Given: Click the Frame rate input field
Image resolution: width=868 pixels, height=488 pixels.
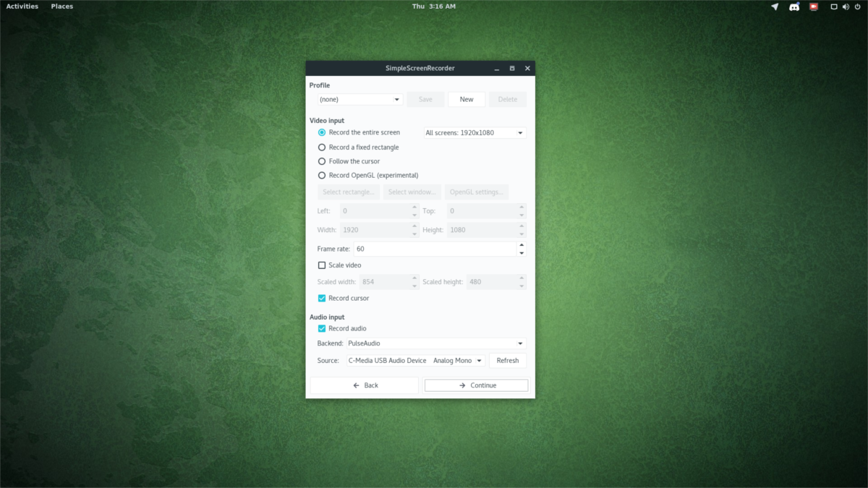Looking at the screenshot, I should pos(435,249).
